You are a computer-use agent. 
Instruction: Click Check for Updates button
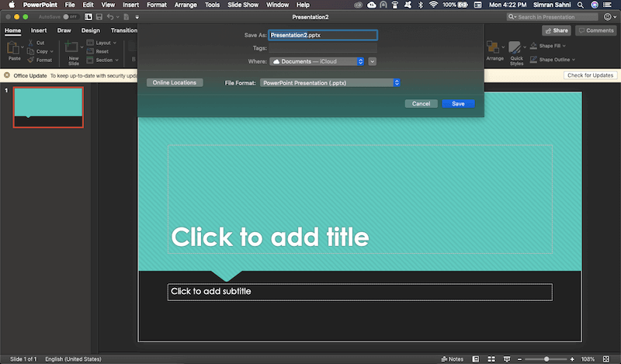coord(590,75)
